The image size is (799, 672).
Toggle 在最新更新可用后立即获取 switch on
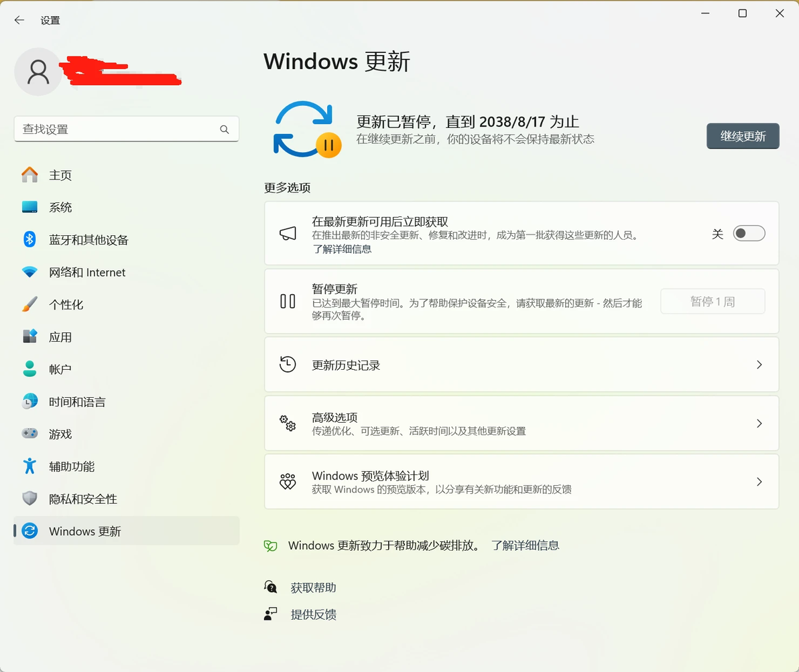point(749,233)
